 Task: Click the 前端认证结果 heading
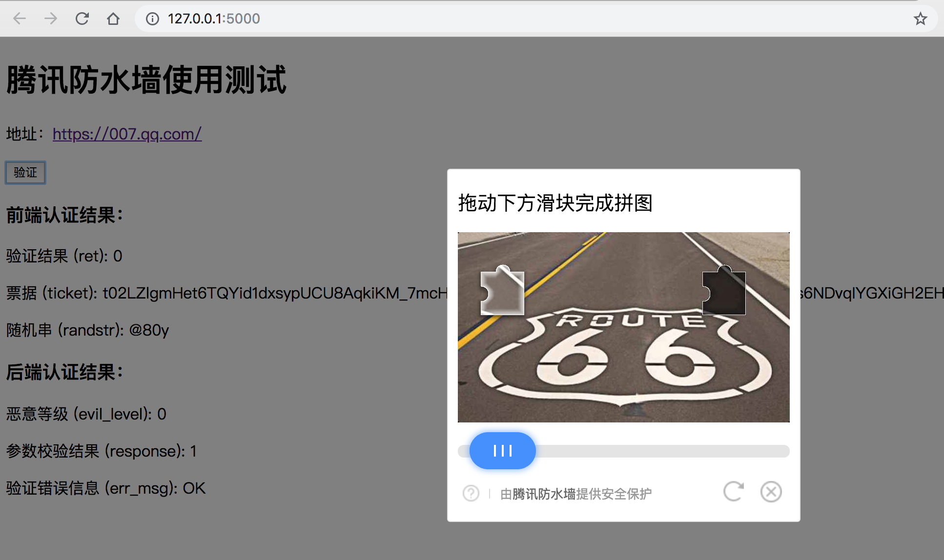coord(64,215)
